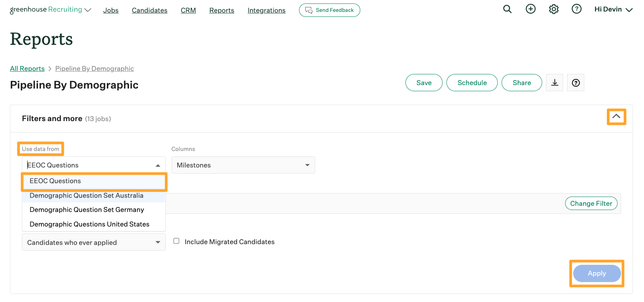Open the Milestones columns dropdown

[243, 165]
